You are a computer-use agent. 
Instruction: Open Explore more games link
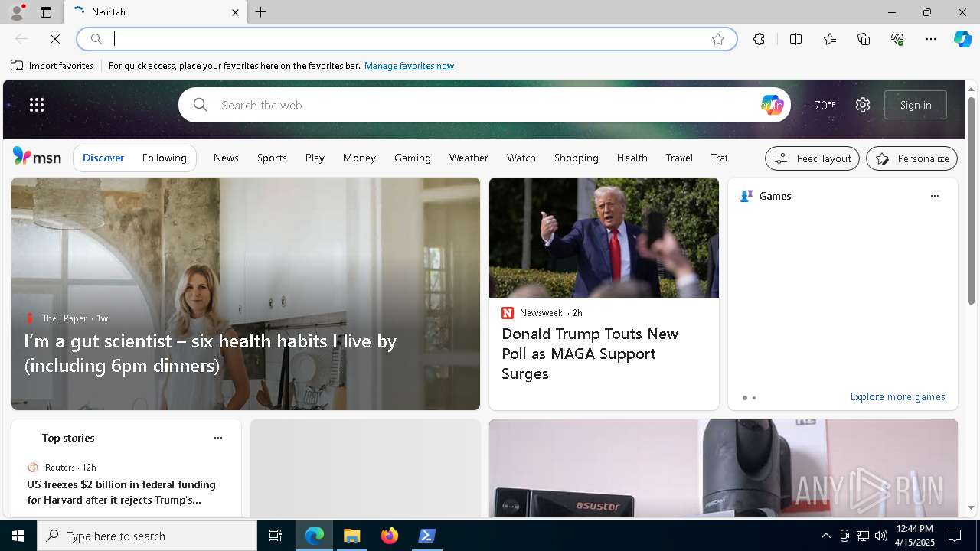click(x=897, y=396)
